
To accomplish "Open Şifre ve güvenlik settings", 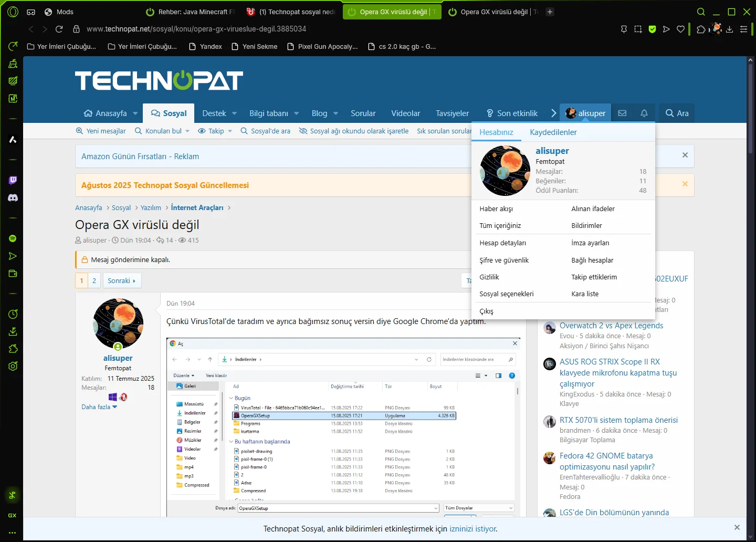I will point(504,260).
